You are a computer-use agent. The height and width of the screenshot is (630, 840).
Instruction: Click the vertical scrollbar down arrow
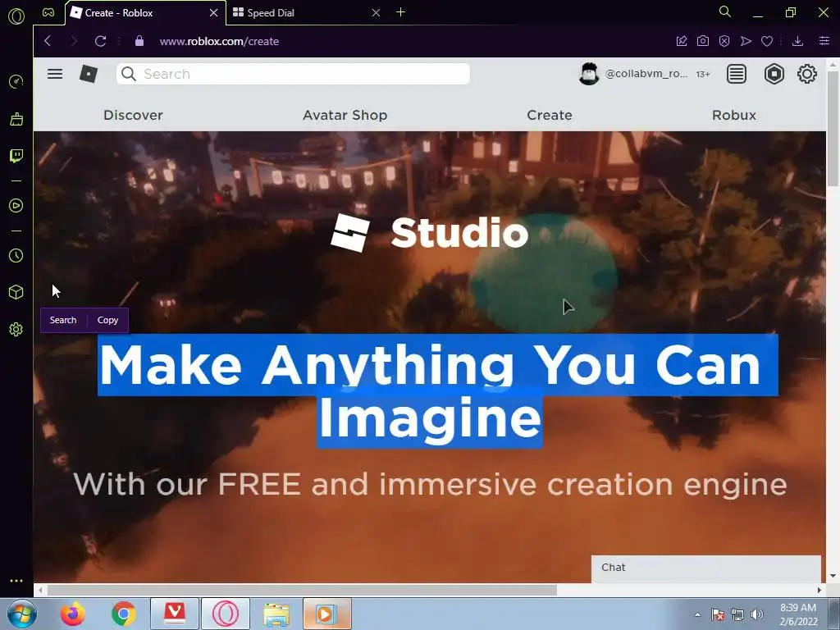833,576
